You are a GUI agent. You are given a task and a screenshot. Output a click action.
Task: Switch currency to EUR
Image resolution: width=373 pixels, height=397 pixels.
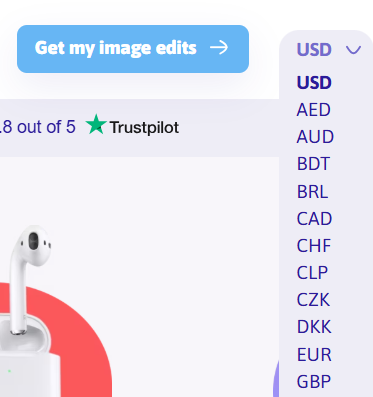[x=314, y=354]
